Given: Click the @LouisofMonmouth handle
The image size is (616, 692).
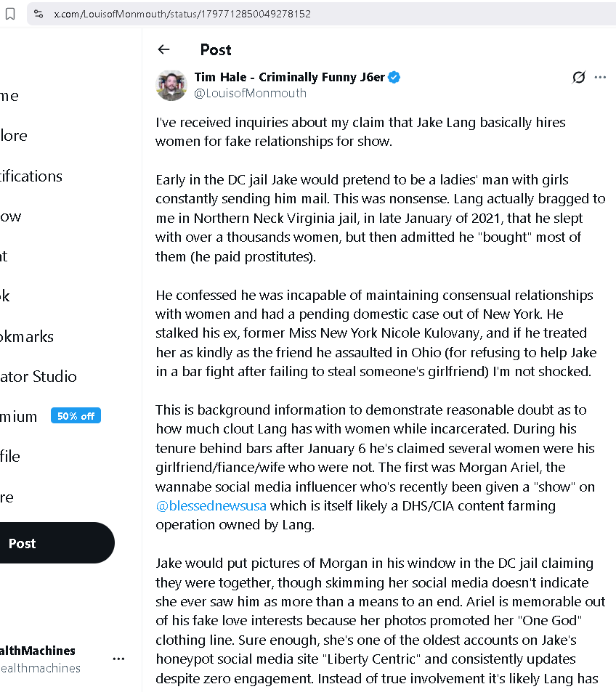Looking at the screenshot, I should pyautogui.click(x=250, y=93).
